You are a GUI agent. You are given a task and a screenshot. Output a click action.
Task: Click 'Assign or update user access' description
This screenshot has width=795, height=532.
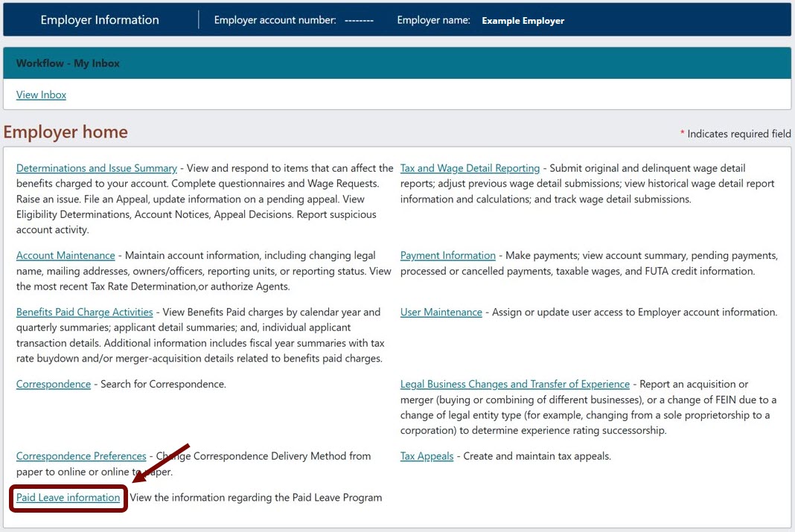(x=634, y=312)
